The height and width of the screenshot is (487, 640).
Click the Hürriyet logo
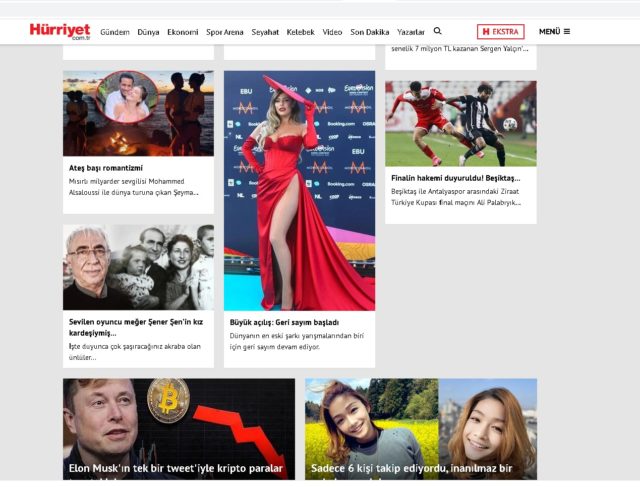click(x=59, y=31)
